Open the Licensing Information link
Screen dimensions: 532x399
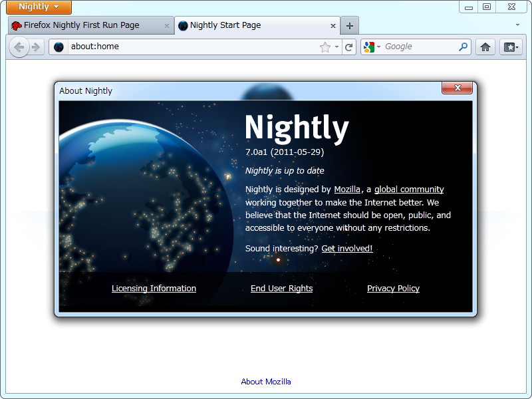pyautogui.click(x=154, y=288)
